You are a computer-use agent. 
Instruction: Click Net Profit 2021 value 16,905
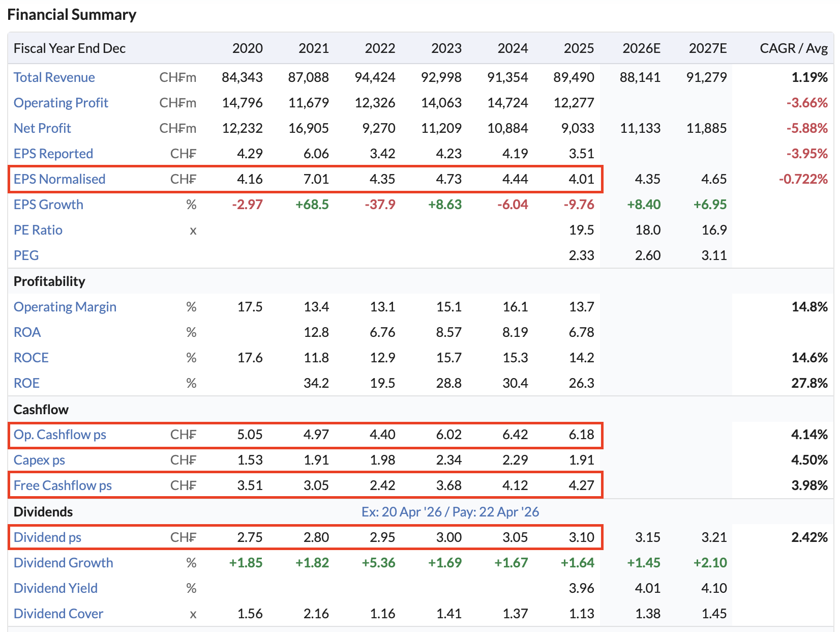point(309,128)
